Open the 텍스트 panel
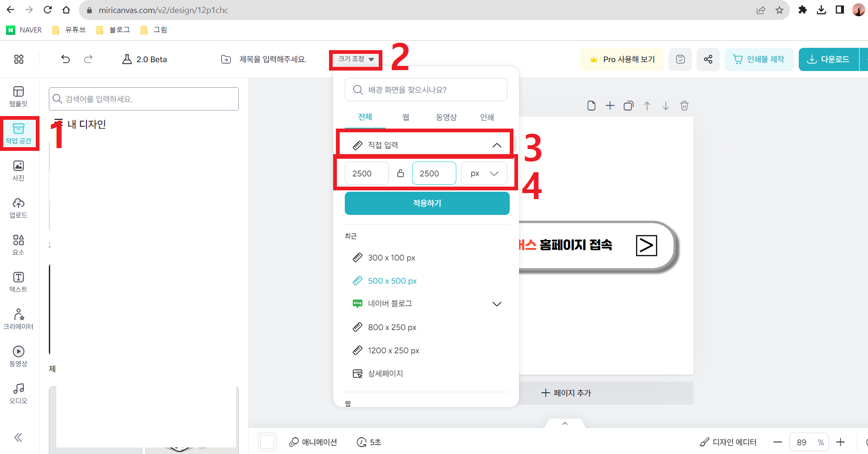Viewport: 868px width, 454px height. click(18, 281)
